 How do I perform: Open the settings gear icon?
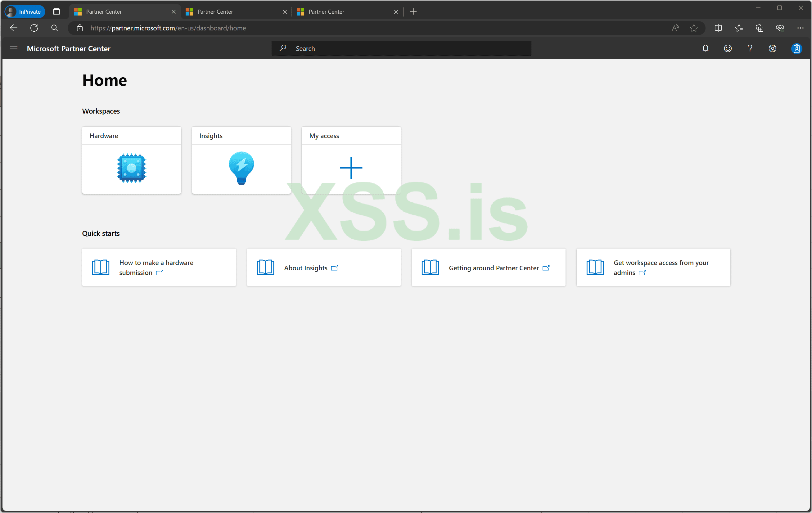coord(772,48)
